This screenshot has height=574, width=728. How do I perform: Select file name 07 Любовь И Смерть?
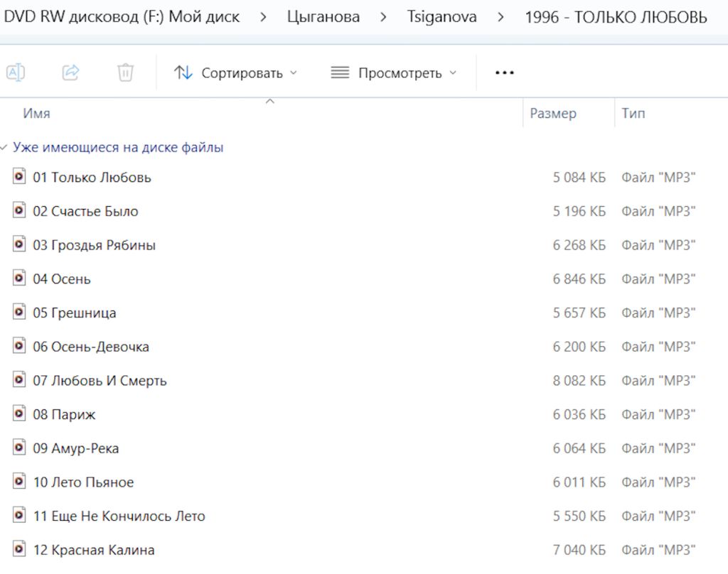click(x=100, y=381)
